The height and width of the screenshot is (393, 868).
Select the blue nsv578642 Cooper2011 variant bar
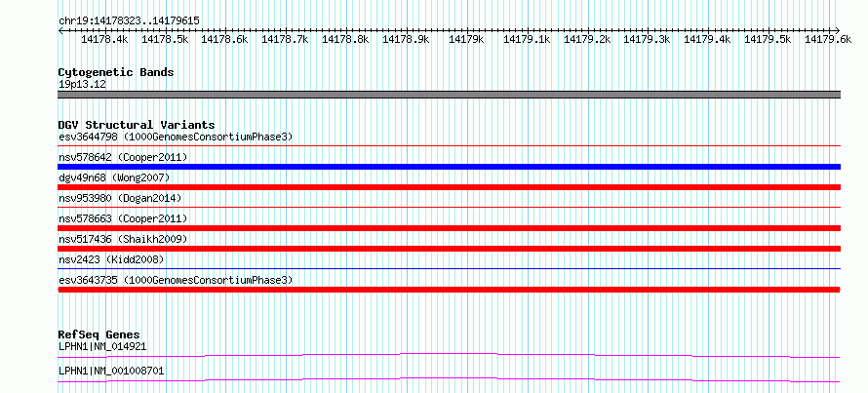[449, 167]
